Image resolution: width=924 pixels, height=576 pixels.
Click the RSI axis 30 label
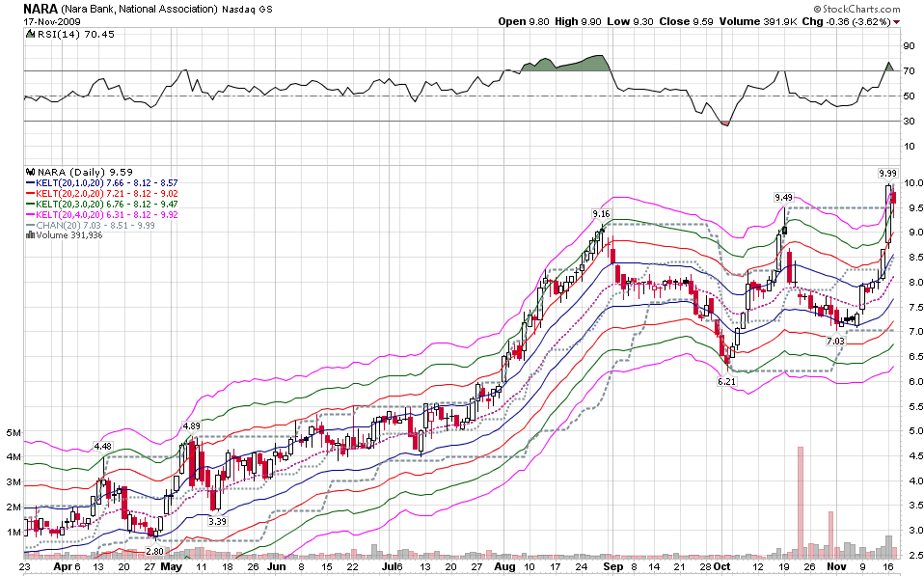(910, 121)
